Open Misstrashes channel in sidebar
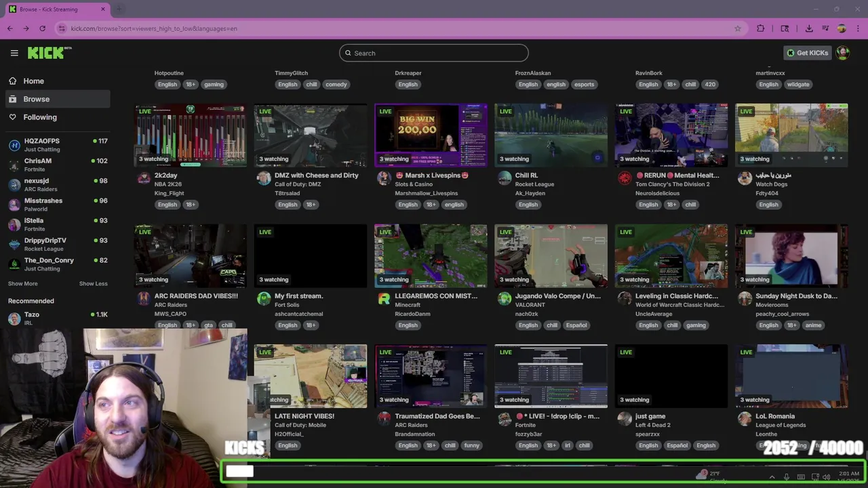 pyautogui.click(x=58, y=205)
